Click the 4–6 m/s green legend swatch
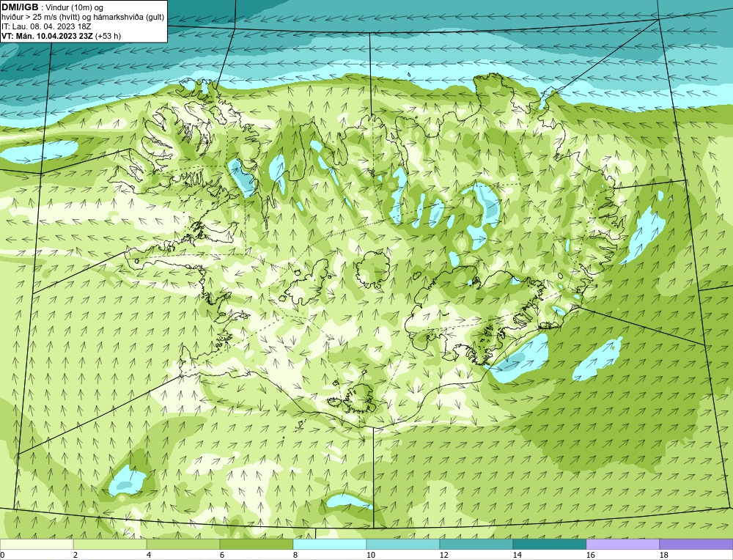Image resolution: width=733 pixels, height=560 pixels. point(183,544)
